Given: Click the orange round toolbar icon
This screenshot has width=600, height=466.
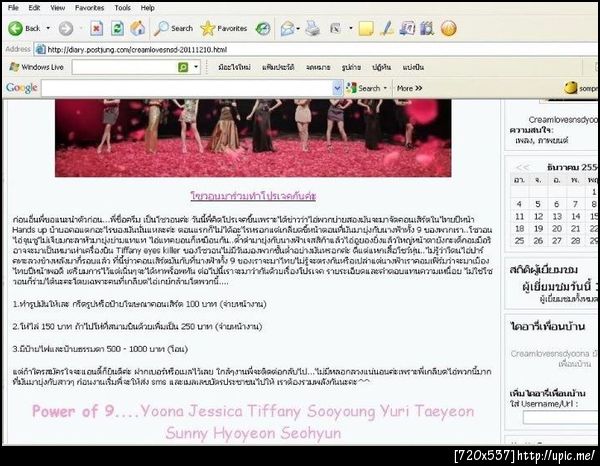Looking at the screenshot, I should coord(448,28).
